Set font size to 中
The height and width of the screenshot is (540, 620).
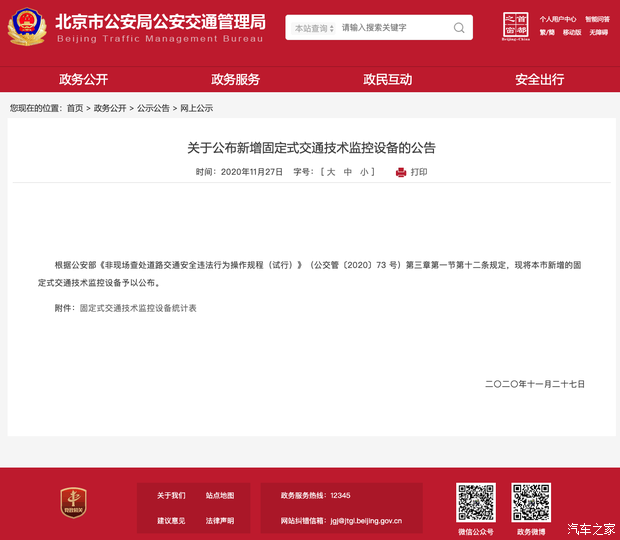348,172
